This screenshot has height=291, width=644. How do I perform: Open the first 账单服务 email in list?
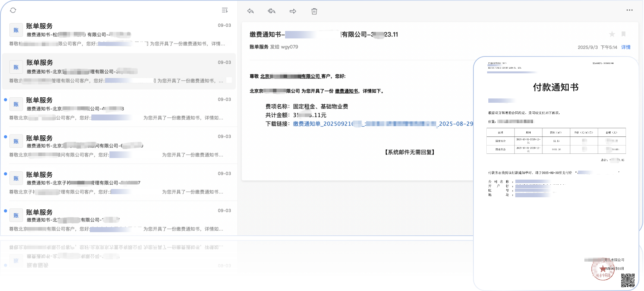click(118, 35)
